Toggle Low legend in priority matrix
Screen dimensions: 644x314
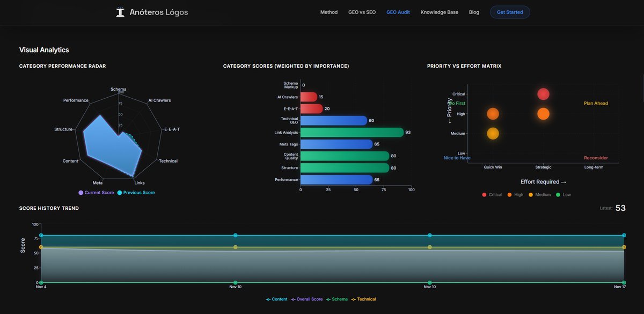564,195
